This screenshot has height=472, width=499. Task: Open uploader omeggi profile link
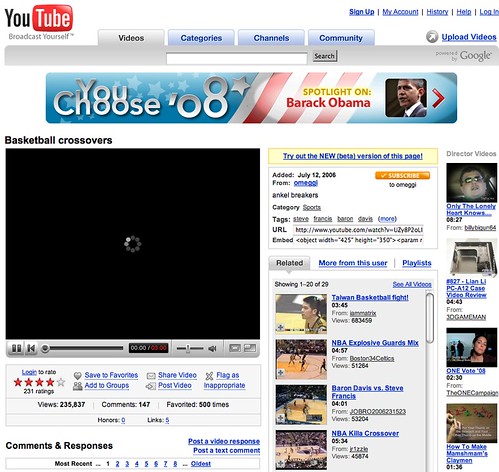coord(306,183)
